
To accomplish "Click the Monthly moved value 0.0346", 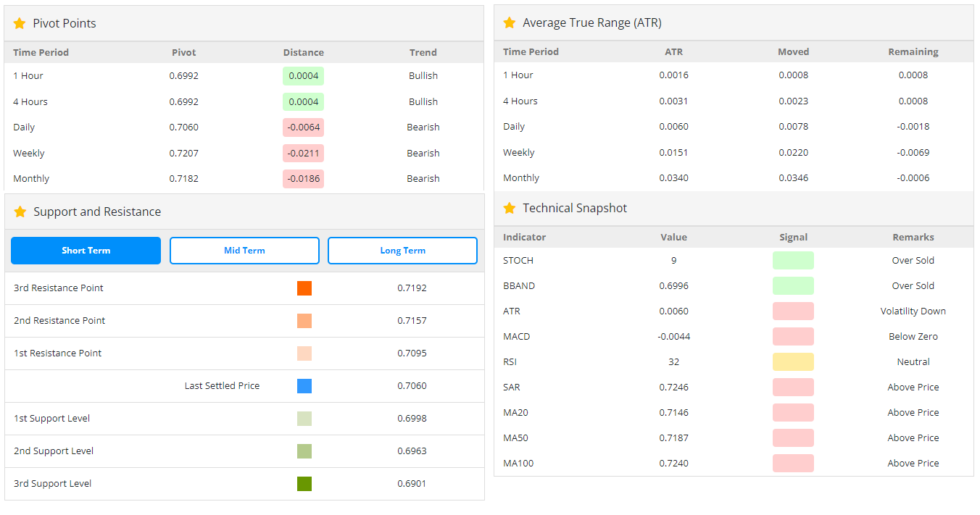I will coord(793,178).
